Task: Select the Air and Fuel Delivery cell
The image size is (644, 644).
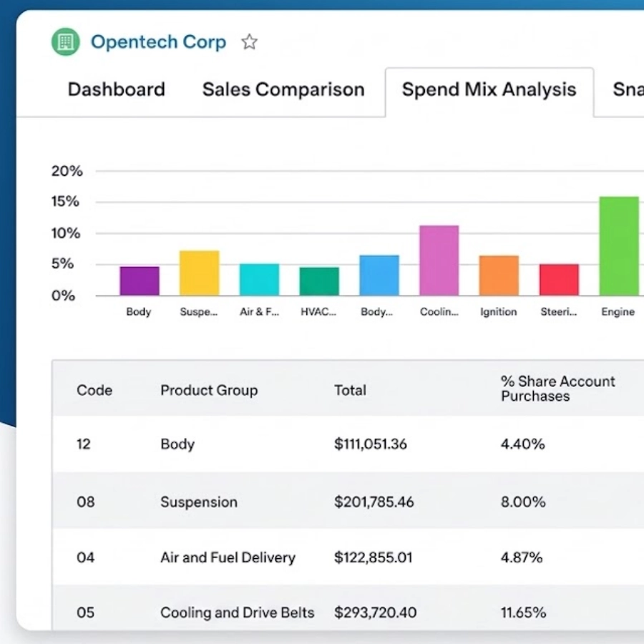Action: (x=228, y=557)
